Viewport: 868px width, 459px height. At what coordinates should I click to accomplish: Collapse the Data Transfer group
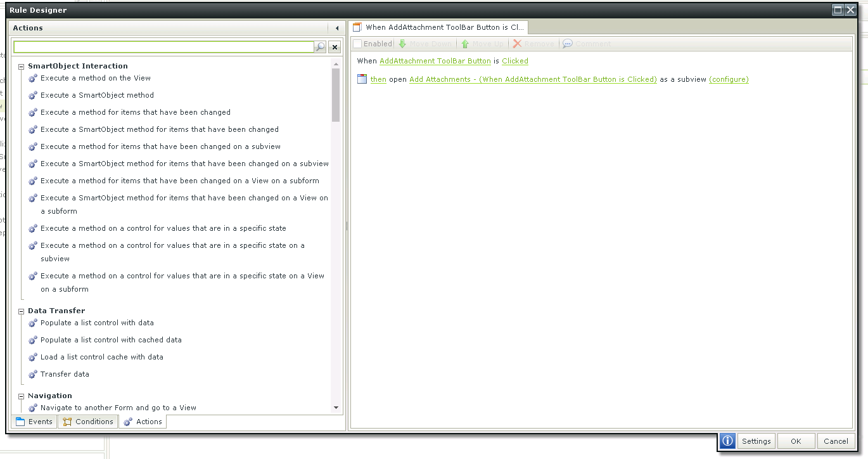[x=21, y=311]
